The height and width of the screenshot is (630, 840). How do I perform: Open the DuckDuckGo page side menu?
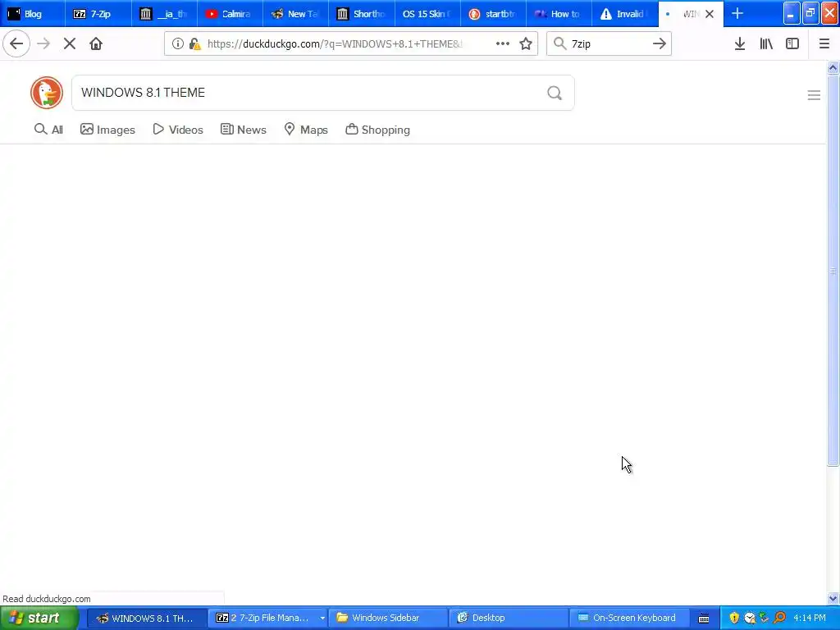(x=814, y=95)
